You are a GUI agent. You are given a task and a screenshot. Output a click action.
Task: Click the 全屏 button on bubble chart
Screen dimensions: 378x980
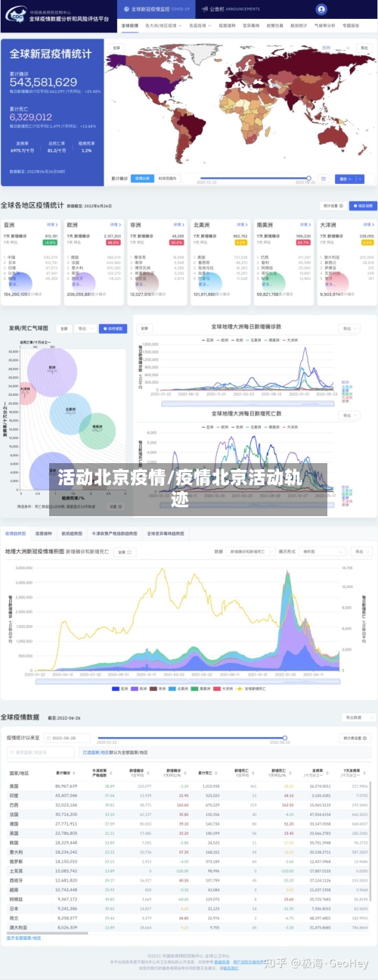(64, 328)
